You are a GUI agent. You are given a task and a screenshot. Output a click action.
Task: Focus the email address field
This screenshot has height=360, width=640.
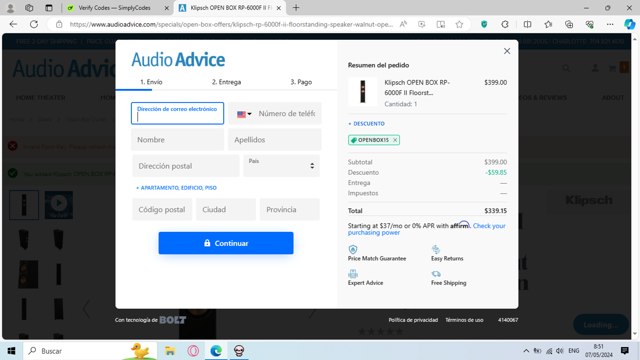tap(177, 113)
